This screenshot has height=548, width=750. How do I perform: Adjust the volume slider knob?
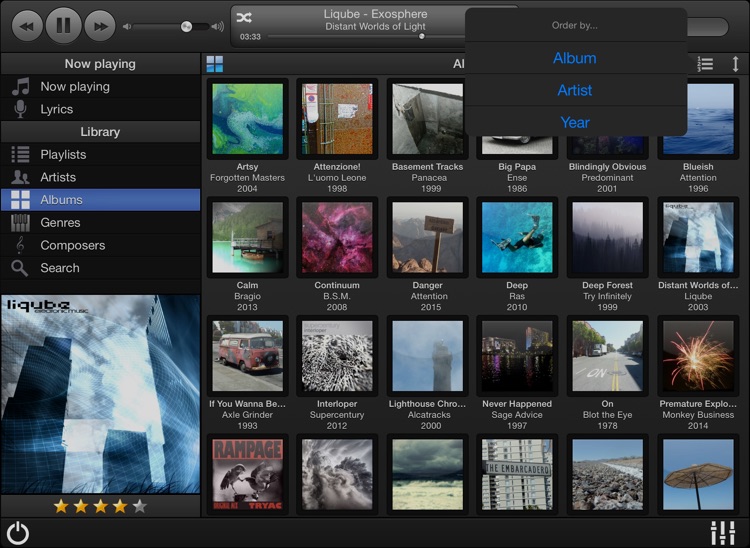point(186,26)
